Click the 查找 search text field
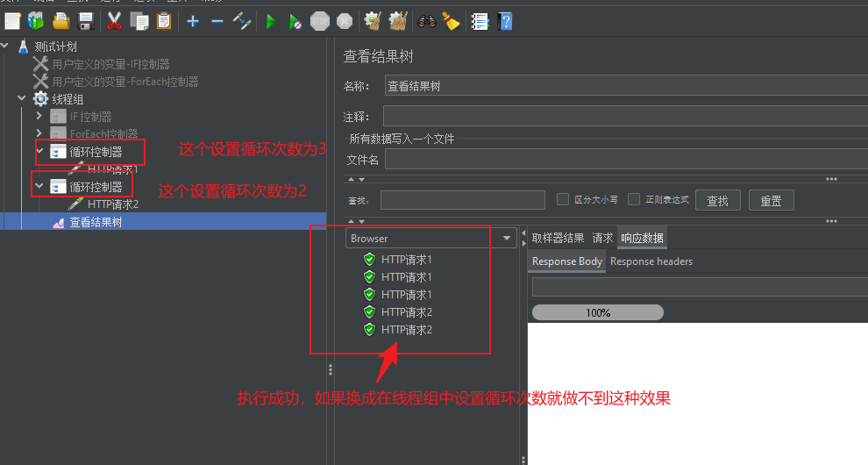Viewport: 868px width, 465px height. click(x=463, y=200)
